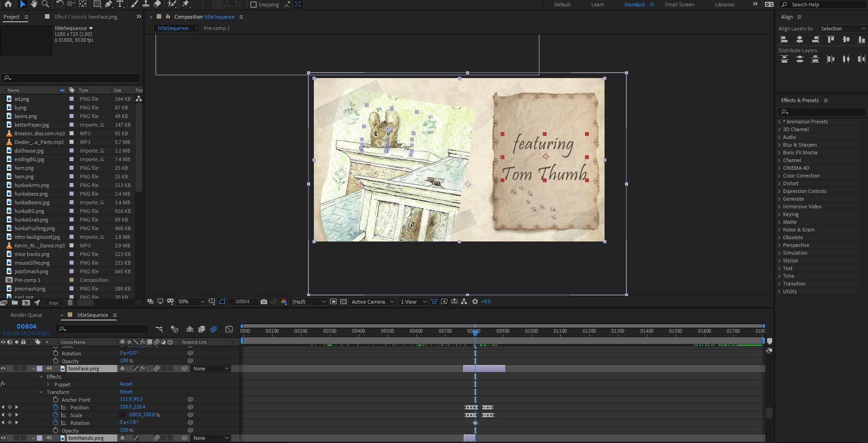Screen dimensions: 868x443
Task: Select the Type text tool
Action: [x=120, y=4]
